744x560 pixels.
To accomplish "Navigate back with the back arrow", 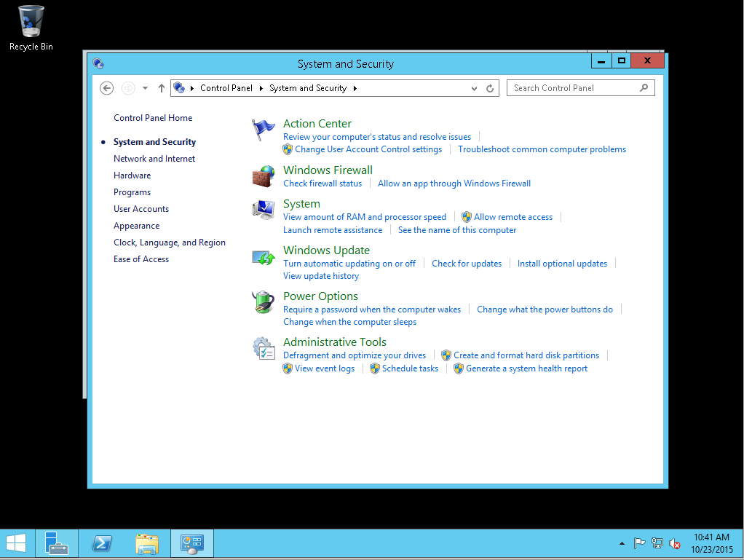I will pyautogui.click(x=107, y=88).
